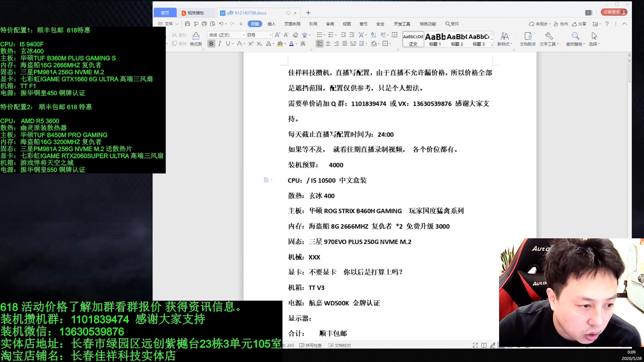Open the View (视图) tab
Viewport: 644px width, 362px height.
[346, 24]
